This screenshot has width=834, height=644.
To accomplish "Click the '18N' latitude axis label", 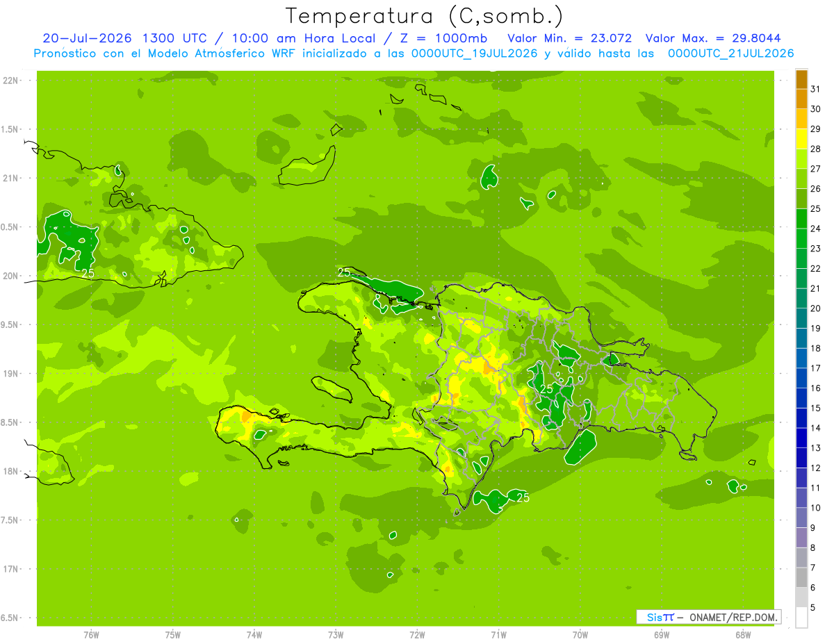I will tap(10, 471).
